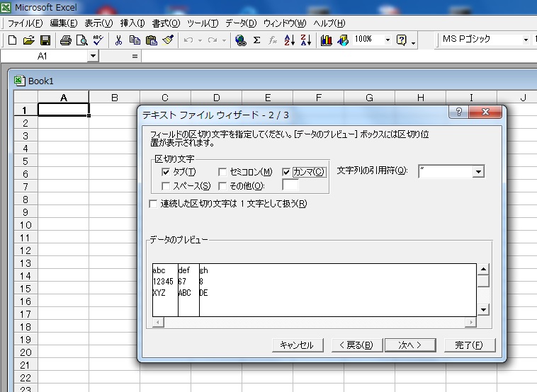Viewport: 537px width, 392px height.
Task: Check the セミコロン delimiter checkbox
Action: pyautogui.click(x=222, y=172)
